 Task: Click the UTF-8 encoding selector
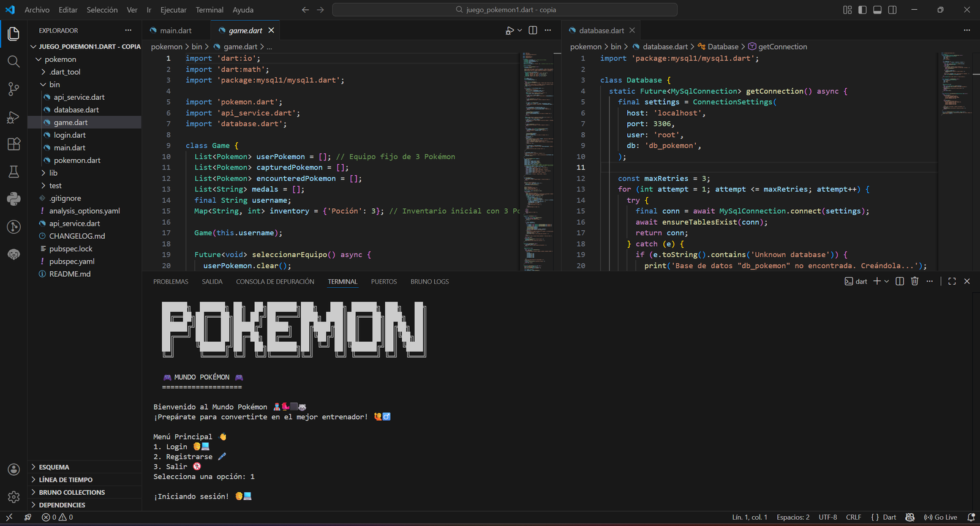(x=827, y=517)
